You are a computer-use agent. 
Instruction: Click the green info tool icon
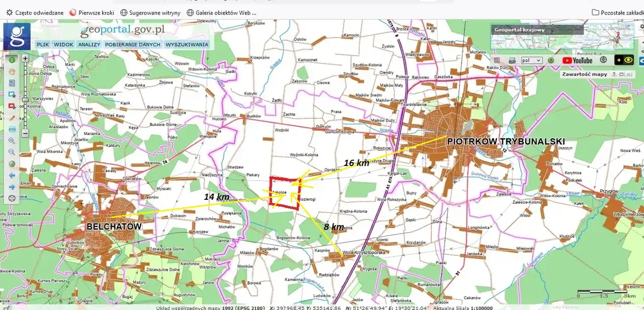tap(12, 59)
